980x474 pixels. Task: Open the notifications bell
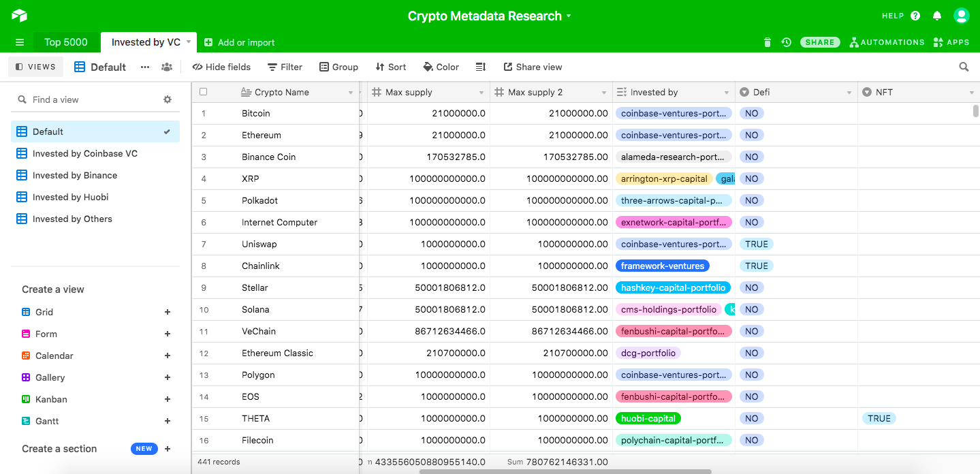(x=936, y=15)
